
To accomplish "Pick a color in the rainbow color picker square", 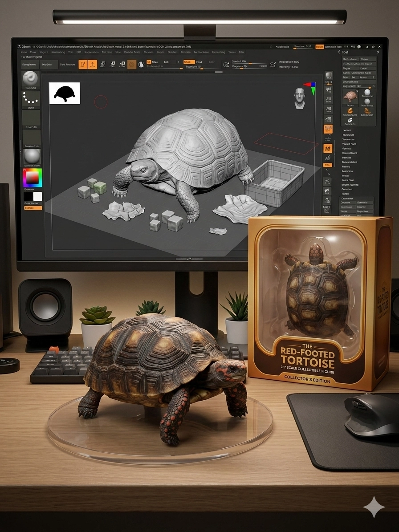I will 33,178.
